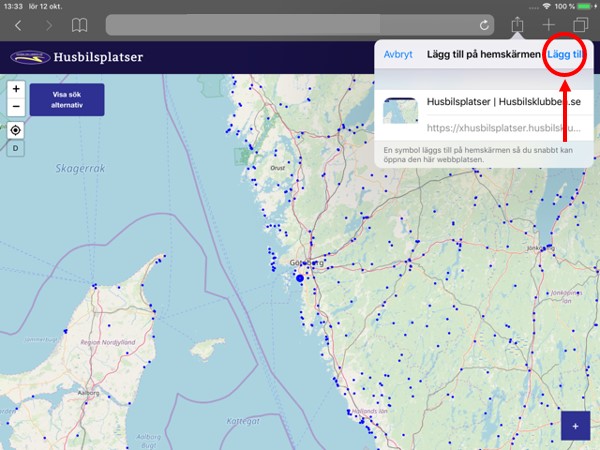This screenshot has width=600, height=450.
Task: Click the Aalborg city label
Action: click(88, 393)
